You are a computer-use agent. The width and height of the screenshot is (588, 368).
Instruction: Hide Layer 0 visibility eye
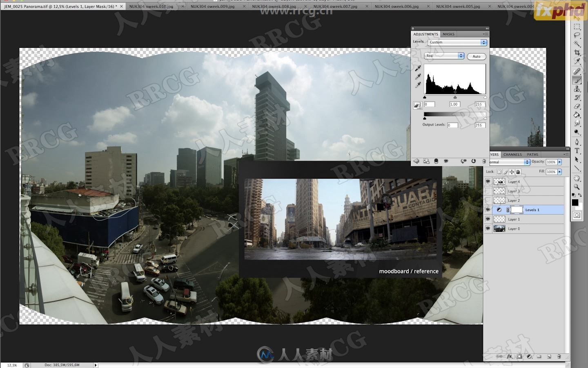(x=488, y=229)
